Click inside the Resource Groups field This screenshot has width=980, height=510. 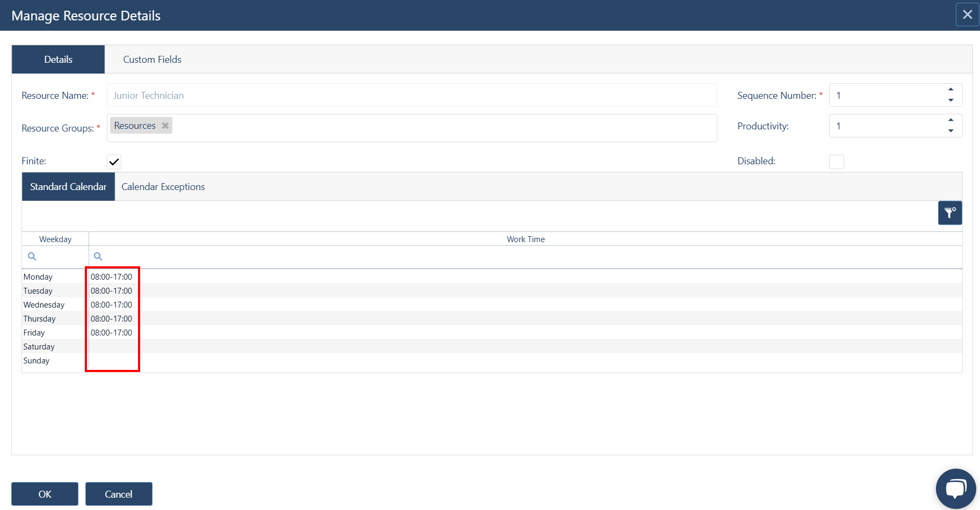pos(412,128)
